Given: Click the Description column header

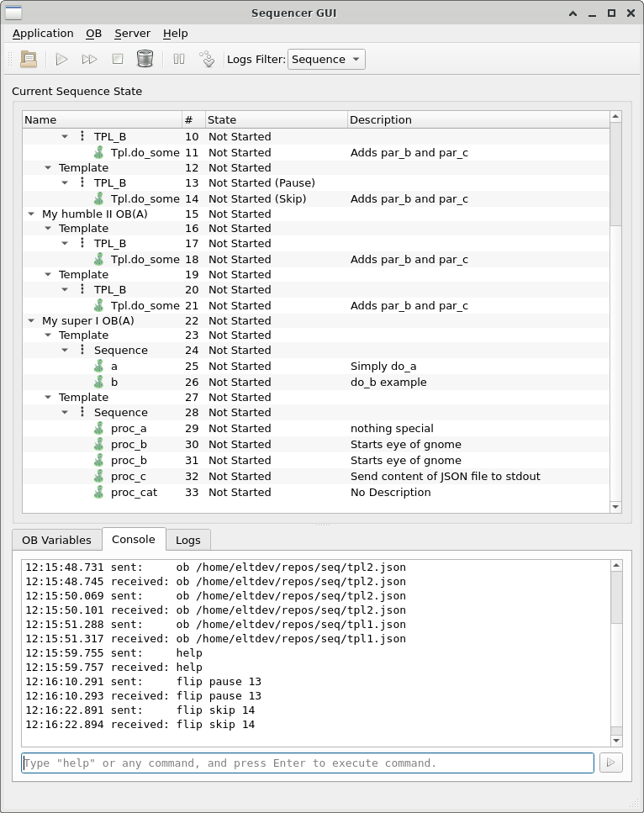Looking at the screenshot, I should pyautogui.click(x=381, y=119).
